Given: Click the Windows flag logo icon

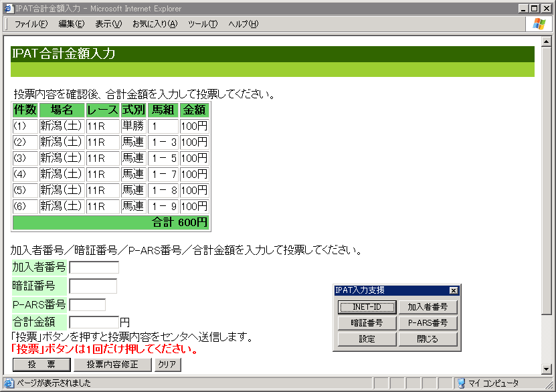Looking at the screenshot, I should 539,23.
